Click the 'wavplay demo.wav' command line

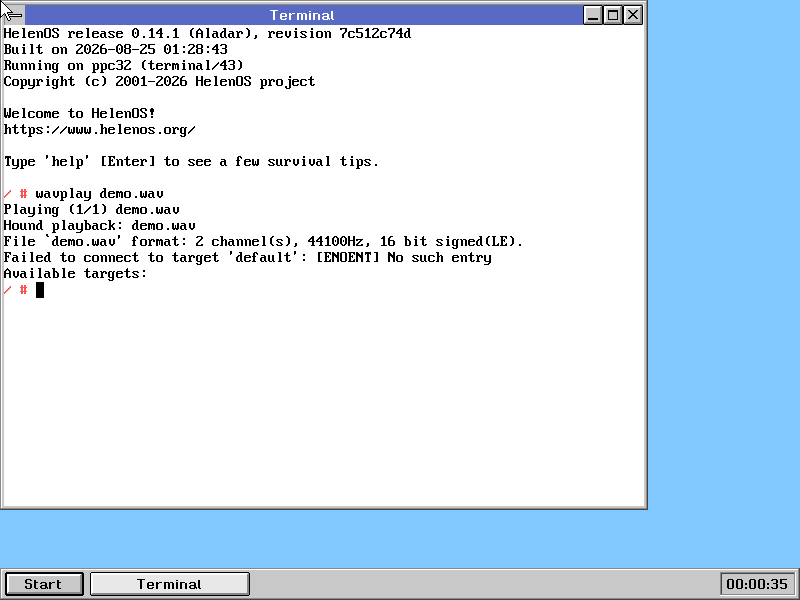[x=99, y=194]
